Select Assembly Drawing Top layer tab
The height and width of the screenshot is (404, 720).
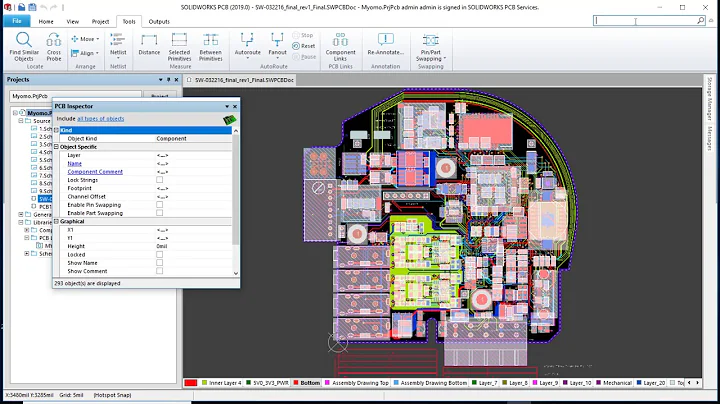pyautogui.click(x=357, y=383)
